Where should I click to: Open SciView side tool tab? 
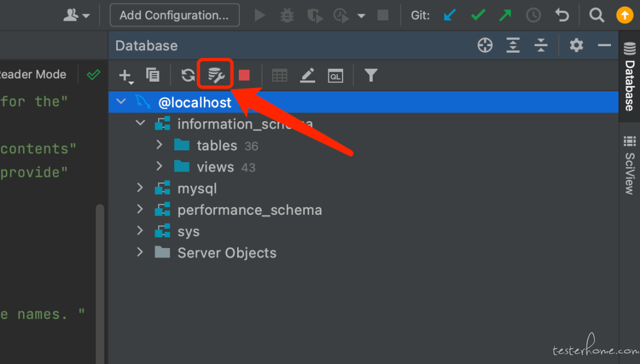click(x=629, y=165)
